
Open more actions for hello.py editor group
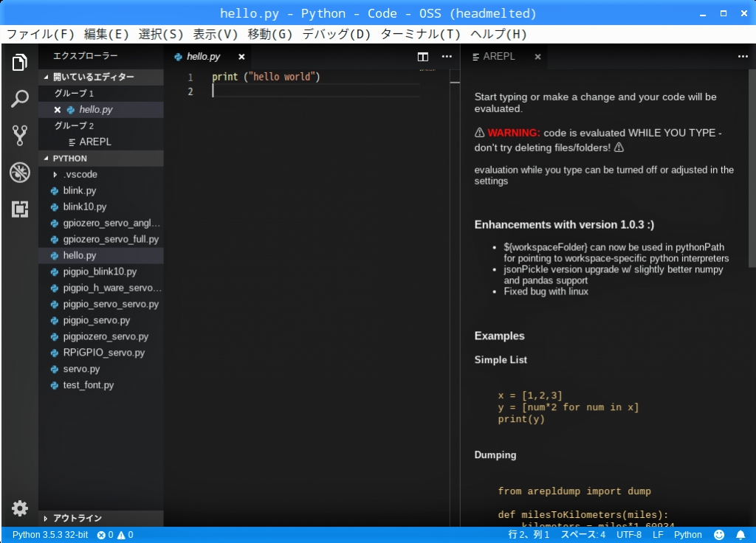coord(447,56)
